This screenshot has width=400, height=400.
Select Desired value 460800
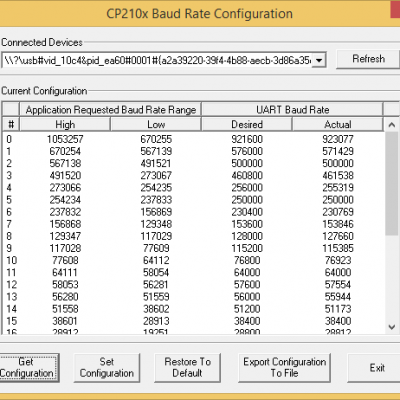(x=247, y=175)
